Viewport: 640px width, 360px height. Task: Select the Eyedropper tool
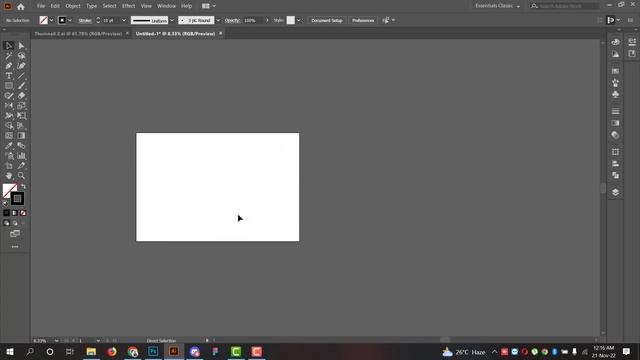tap(9, 146)
